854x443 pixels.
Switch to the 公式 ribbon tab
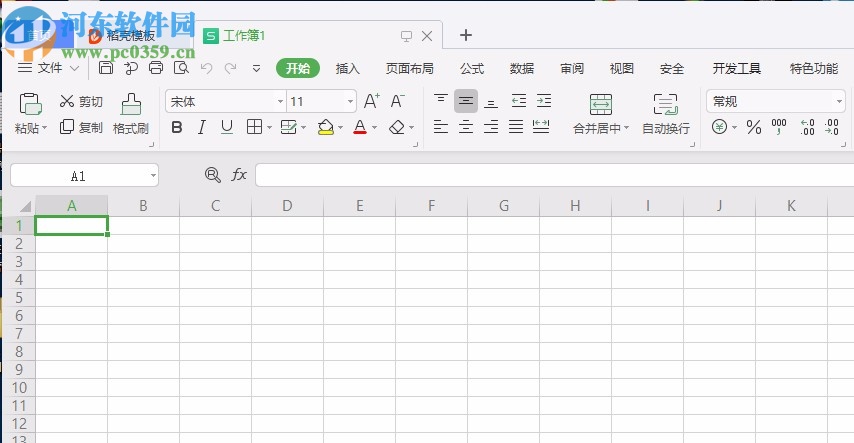(472, 69)
